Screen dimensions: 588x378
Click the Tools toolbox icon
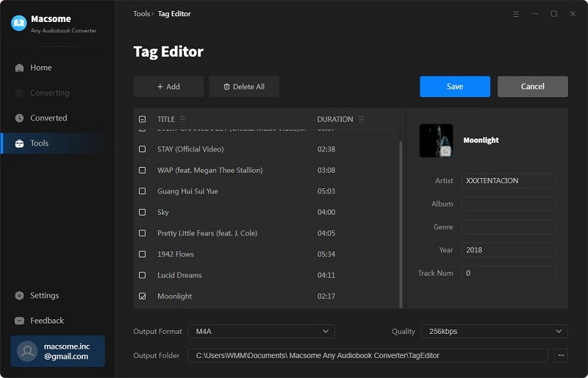19,143
